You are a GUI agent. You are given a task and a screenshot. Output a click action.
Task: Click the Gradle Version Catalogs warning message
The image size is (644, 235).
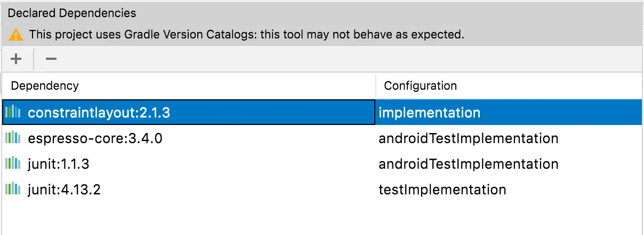[x=246, y=35]
